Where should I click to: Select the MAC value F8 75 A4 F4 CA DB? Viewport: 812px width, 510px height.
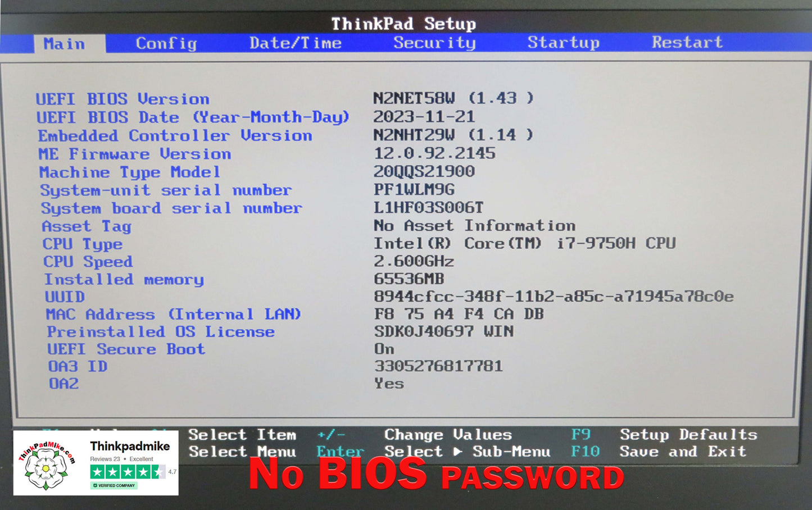pyautogui.click(x=459, y=314)
